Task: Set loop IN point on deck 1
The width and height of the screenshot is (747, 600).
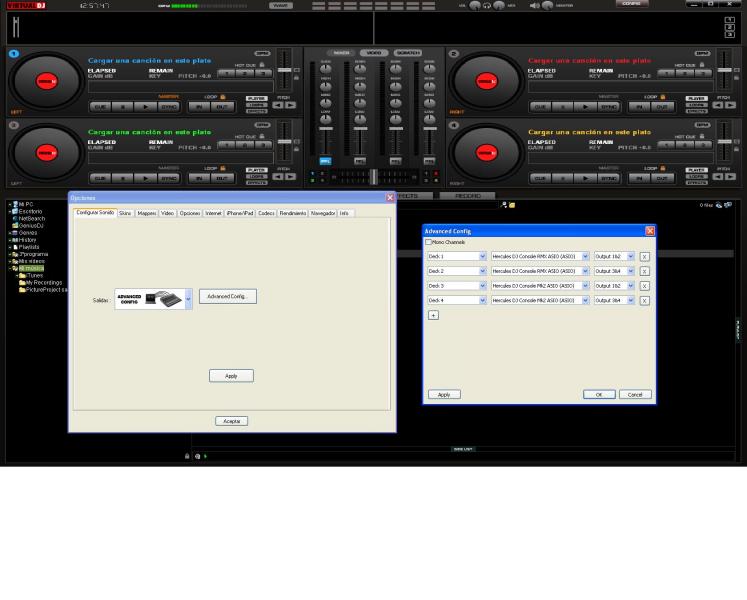Action: pos(199,107)
